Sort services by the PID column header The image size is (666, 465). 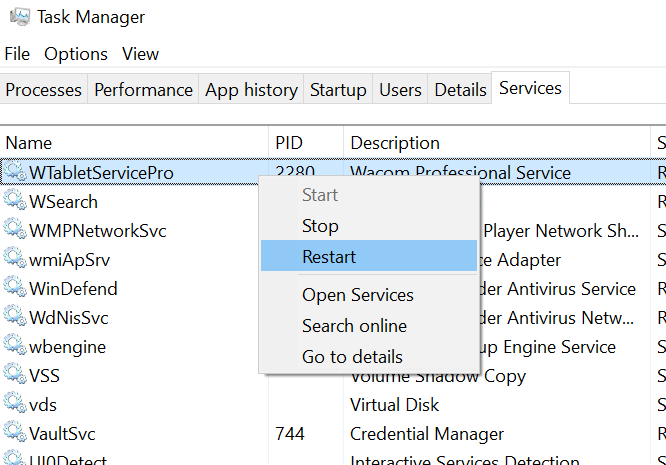tap(289, 143)
